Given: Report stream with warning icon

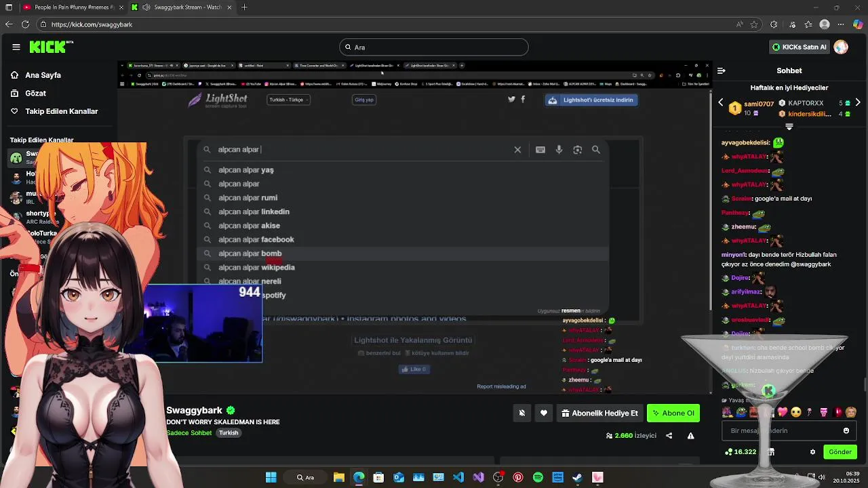Looking at the screenshot, I should (690, 436).
